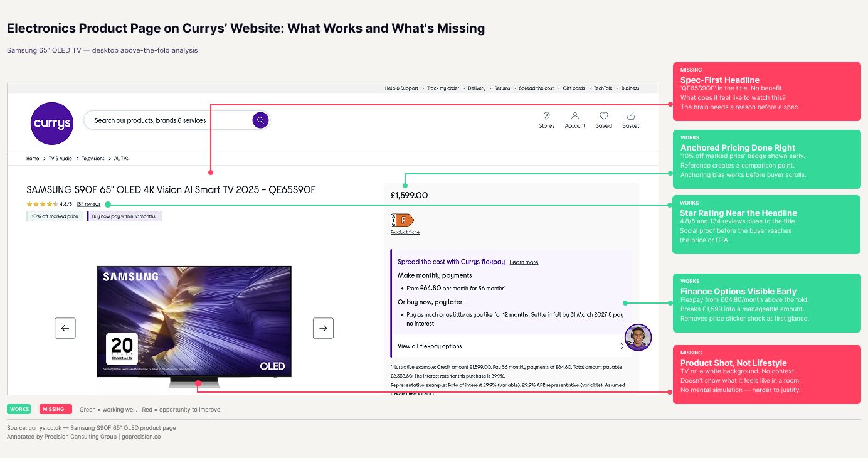The height and width of the screenshot is (458, 868).
Task: Click 'From £64.80 per month' text
Action: pyautogui.click(x=456, y=289)
